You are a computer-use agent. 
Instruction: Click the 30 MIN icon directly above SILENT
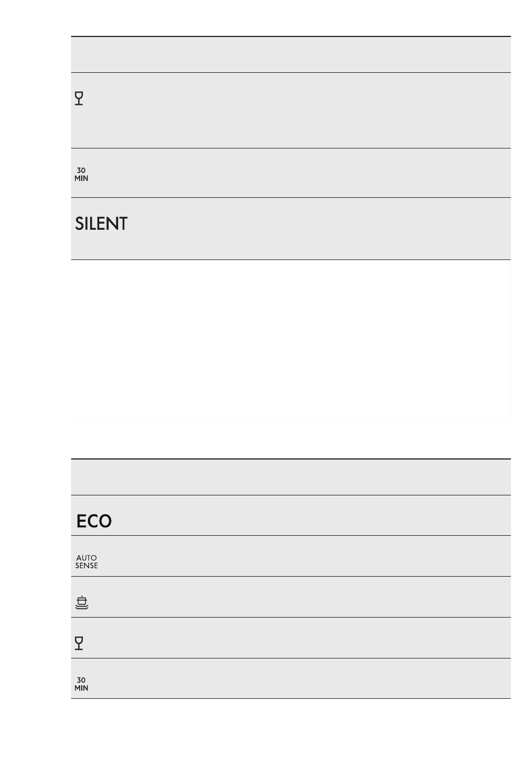(81, 174)
